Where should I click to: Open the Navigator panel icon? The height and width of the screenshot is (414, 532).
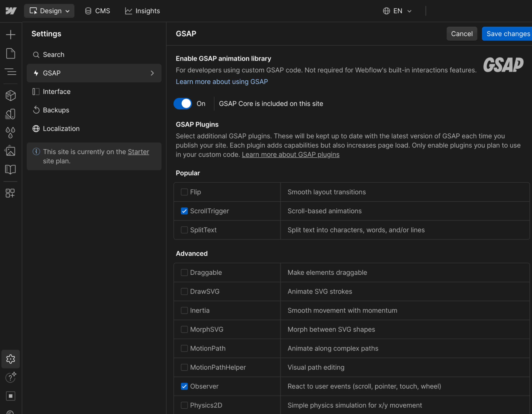coord(10,72)
